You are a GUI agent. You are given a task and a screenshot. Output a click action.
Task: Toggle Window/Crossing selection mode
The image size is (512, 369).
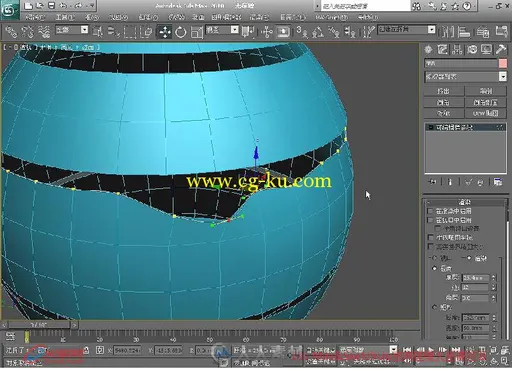click(x=146, y=32)
